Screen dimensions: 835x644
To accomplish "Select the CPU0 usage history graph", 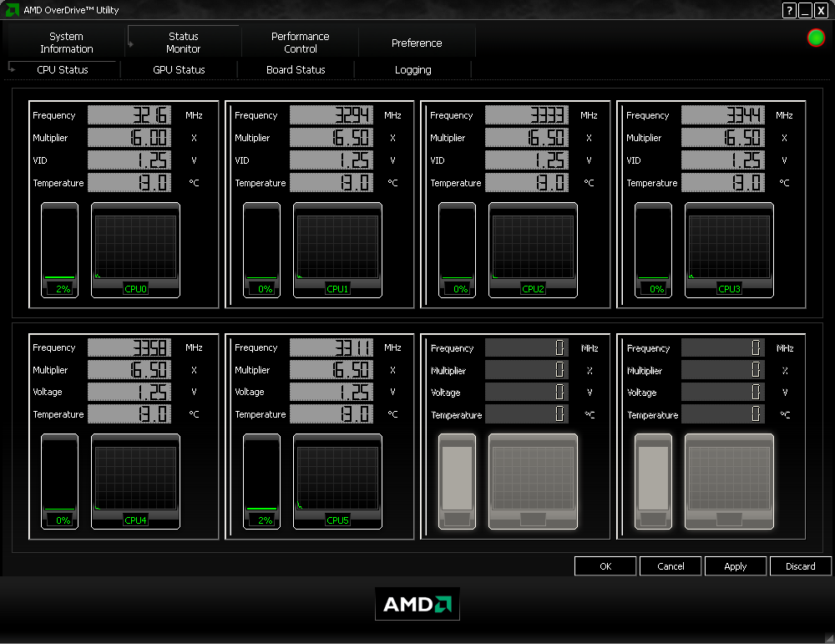I will click(136, 250).
